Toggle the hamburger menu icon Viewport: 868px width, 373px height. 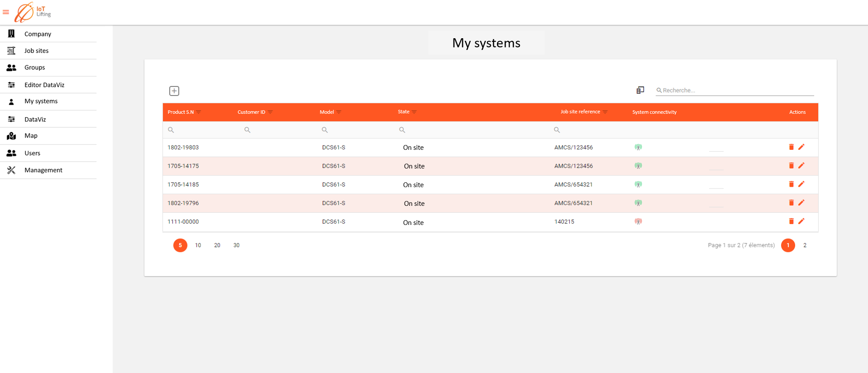point(6,12)
